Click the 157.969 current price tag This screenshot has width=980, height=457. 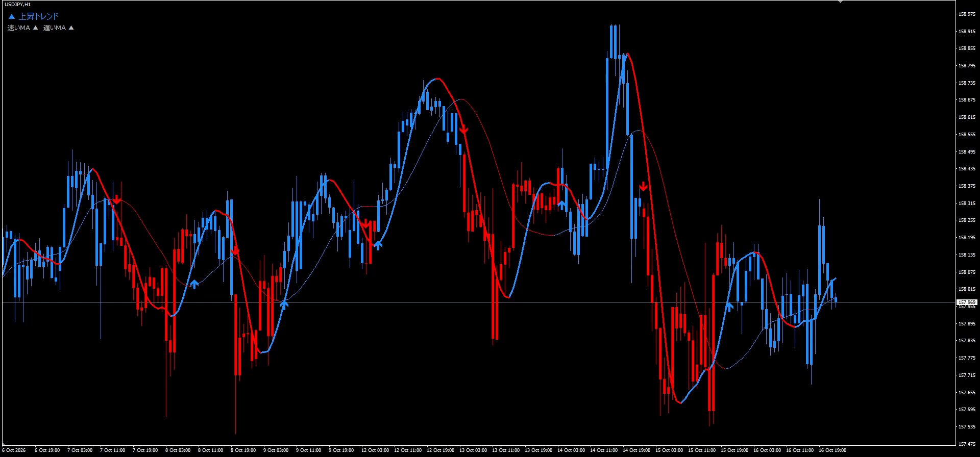[x=967, y=302]
